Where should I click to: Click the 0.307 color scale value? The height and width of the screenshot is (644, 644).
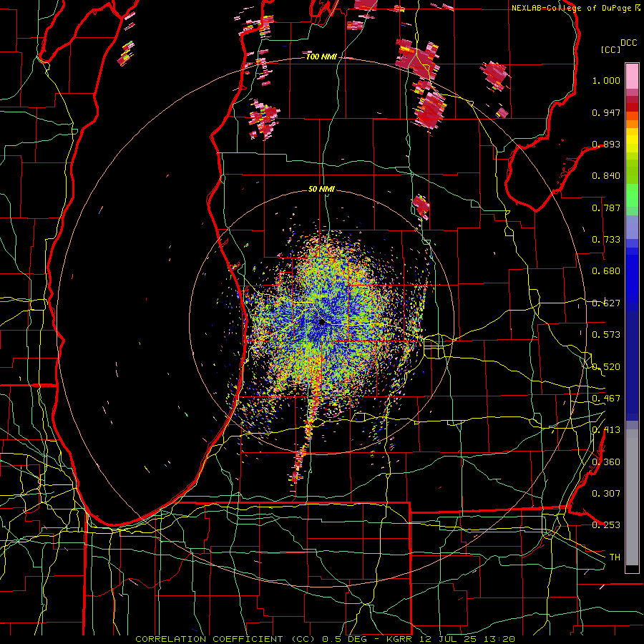coord(606,494)
